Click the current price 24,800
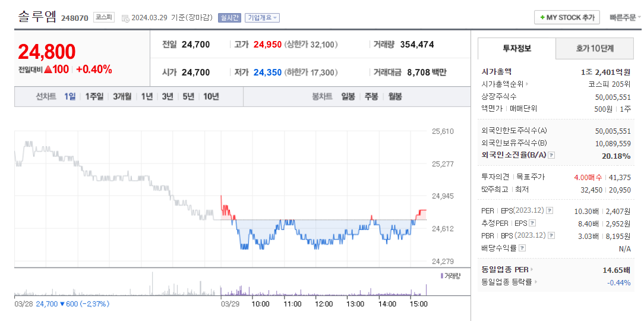This screenshot has width=644, height=321. click(x=47, y=52)
